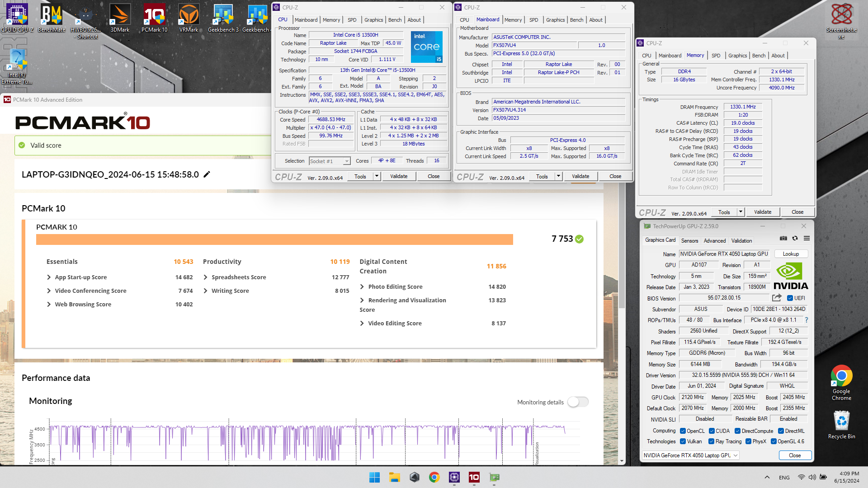Toggle Ray Tracing checkbox
The height and width of the screenshot is (488, 868).
pos(711,441)
